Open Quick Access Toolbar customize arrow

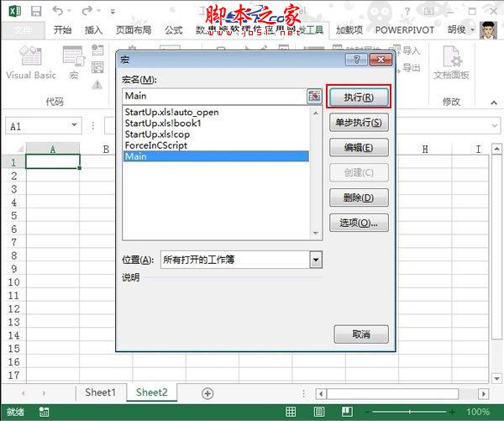(x=113, y=12)
